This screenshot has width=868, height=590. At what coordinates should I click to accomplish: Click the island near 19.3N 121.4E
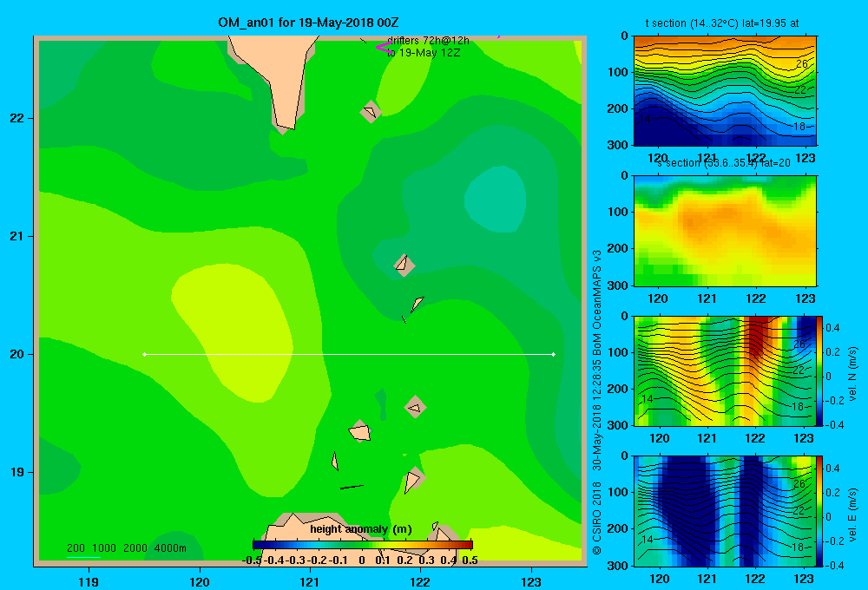pos(360,431)
